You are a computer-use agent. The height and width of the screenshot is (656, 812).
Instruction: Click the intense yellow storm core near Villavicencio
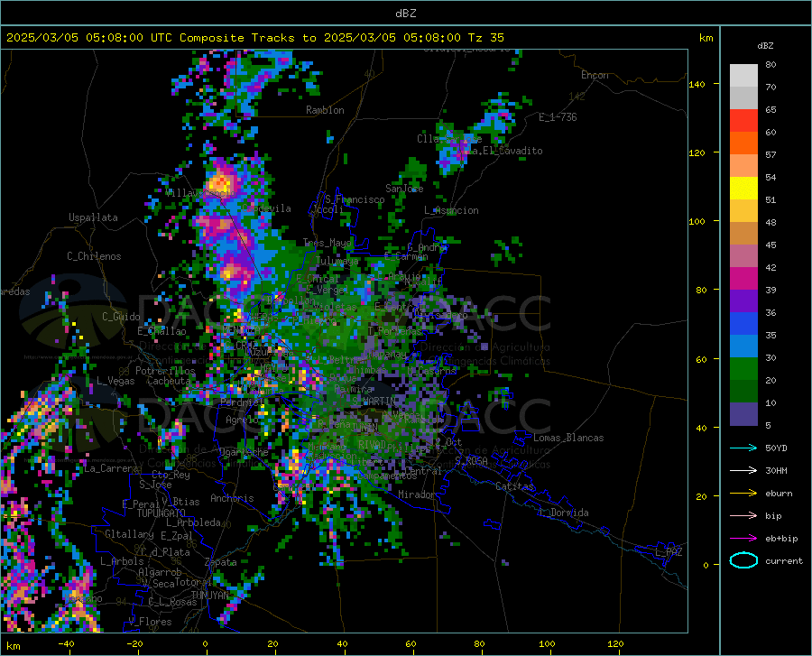221,183
